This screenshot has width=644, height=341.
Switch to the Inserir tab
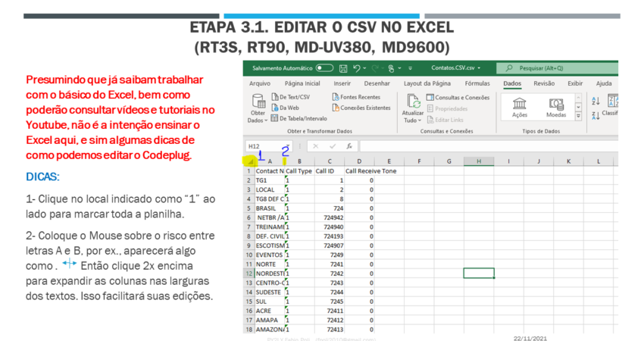[342, 83]
